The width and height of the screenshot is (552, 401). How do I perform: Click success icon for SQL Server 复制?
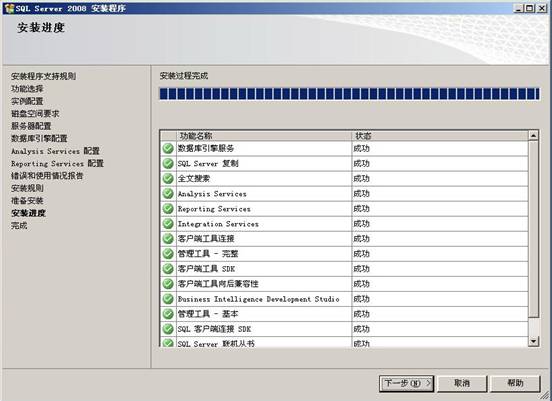coord(168,163)
